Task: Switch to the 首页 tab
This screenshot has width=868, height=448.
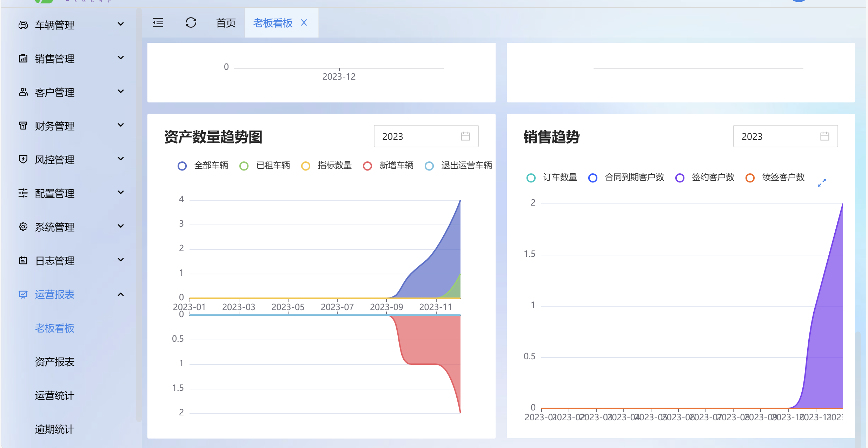Action: 226,23
